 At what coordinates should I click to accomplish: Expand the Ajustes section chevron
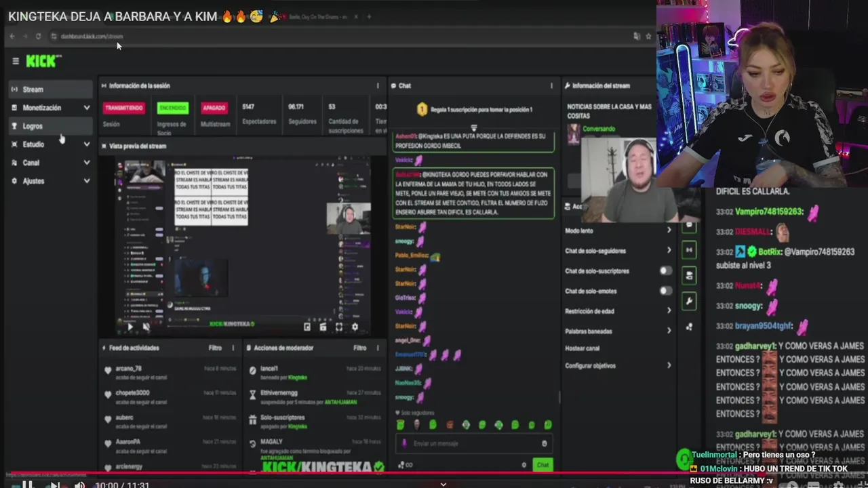(86, 181)
